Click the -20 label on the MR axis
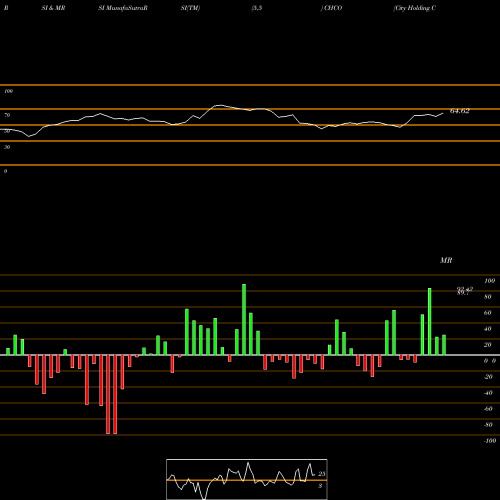The height and width of the screenshot is (500, 500). [x=488, y=377]
